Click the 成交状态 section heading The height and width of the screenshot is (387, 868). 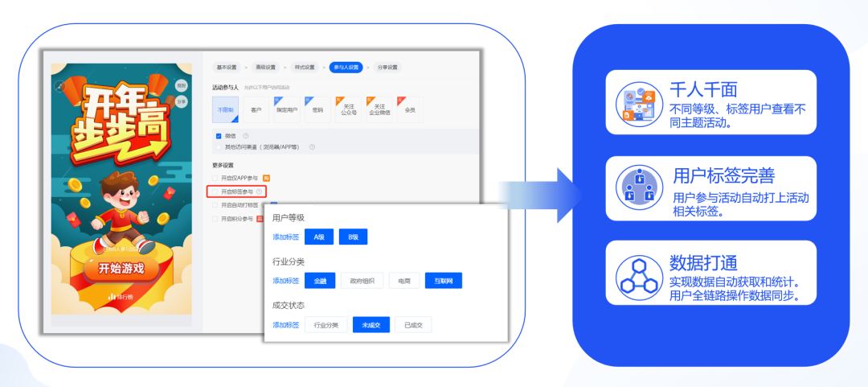point(289,306)
